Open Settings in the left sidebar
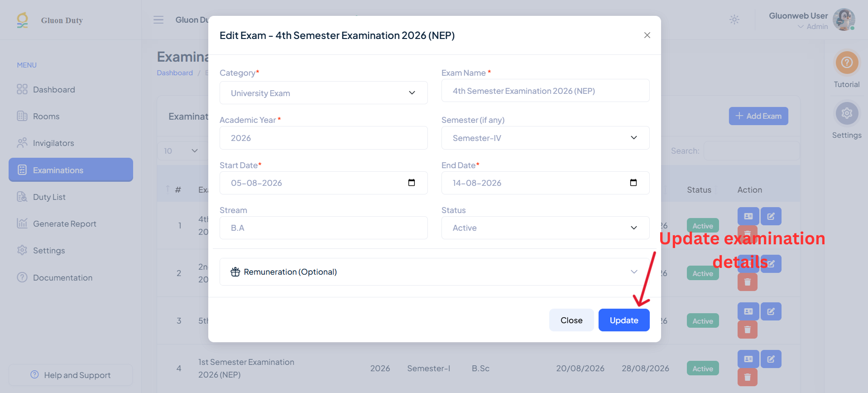This screenshot has height=393, width=868. pos(71,250)
